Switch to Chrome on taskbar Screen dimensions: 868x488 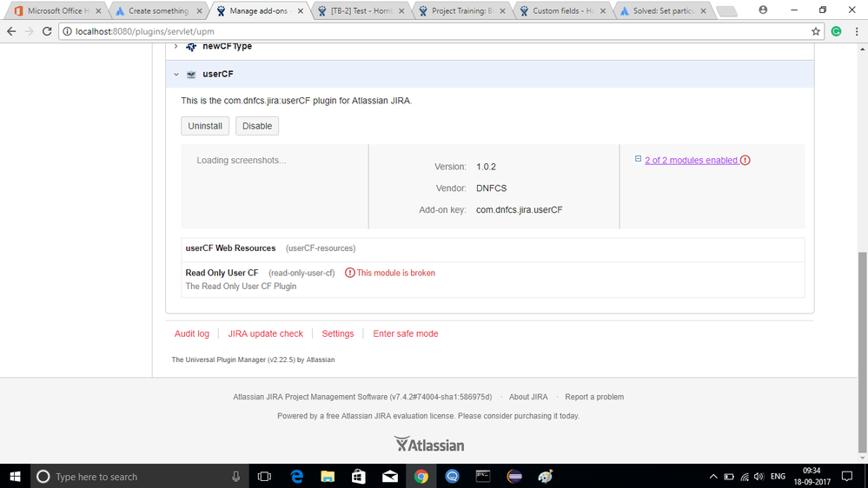[x=421, y=477]
